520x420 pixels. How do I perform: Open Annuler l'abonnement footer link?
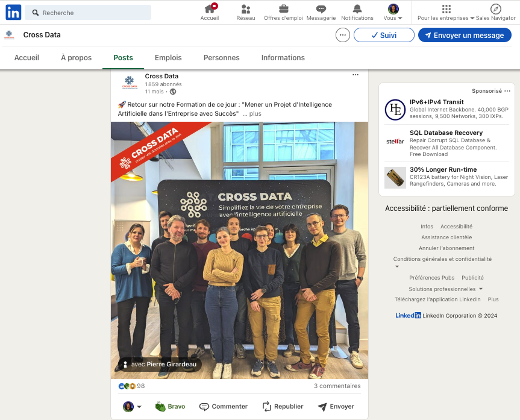(446, 248)
